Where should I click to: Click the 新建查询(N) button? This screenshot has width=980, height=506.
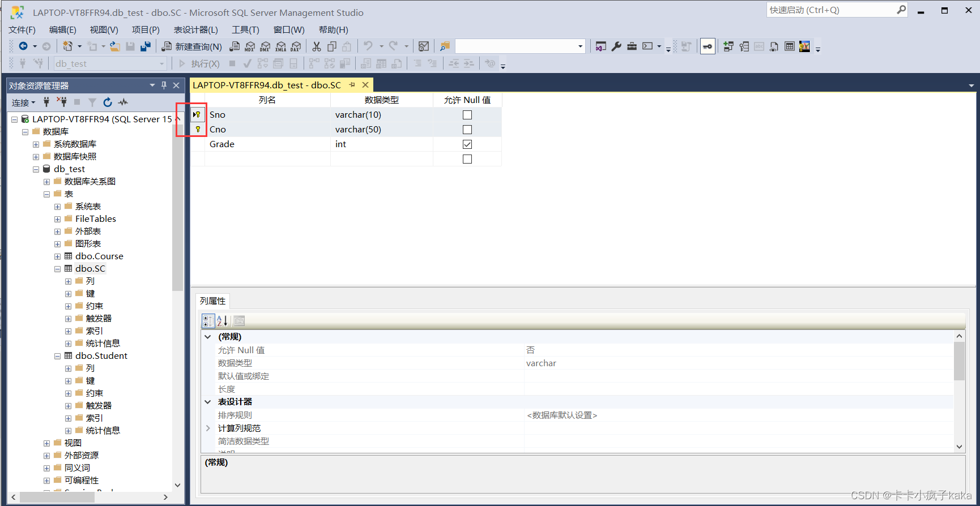pos(192,46)
